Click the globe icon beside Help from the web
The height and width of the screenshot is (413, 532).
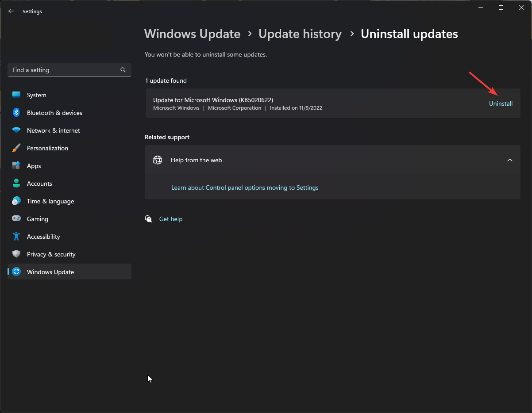pos(158,160)
